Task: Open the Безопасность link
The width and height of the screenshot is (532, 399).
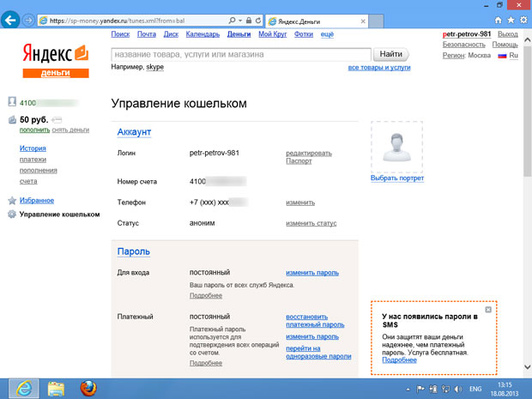Action: [464, 45]
